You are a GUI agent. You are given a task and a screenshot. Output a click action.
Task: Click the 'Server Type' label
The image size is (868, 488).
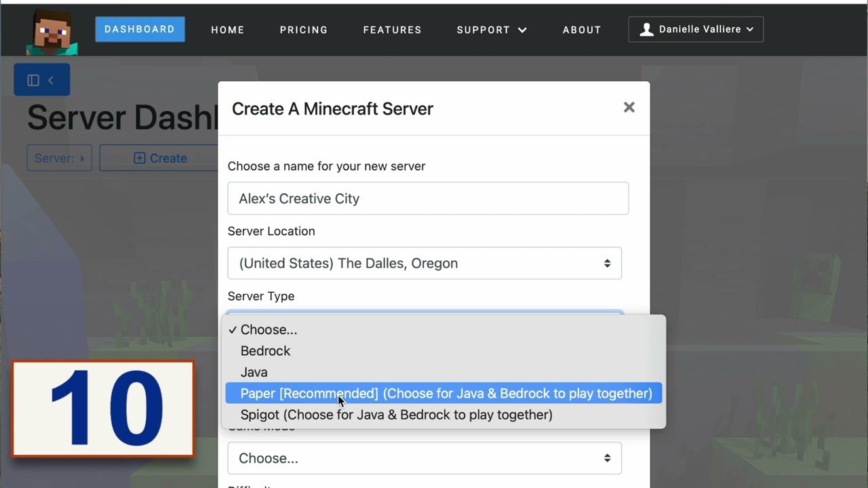pos(261,296)
